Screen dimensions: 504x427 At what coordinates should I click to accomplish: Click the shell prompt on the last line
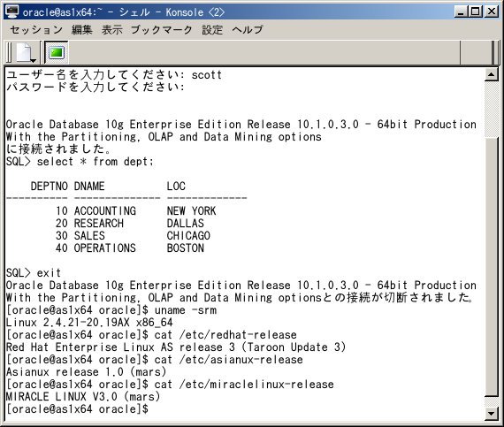(x=77, y=409)
